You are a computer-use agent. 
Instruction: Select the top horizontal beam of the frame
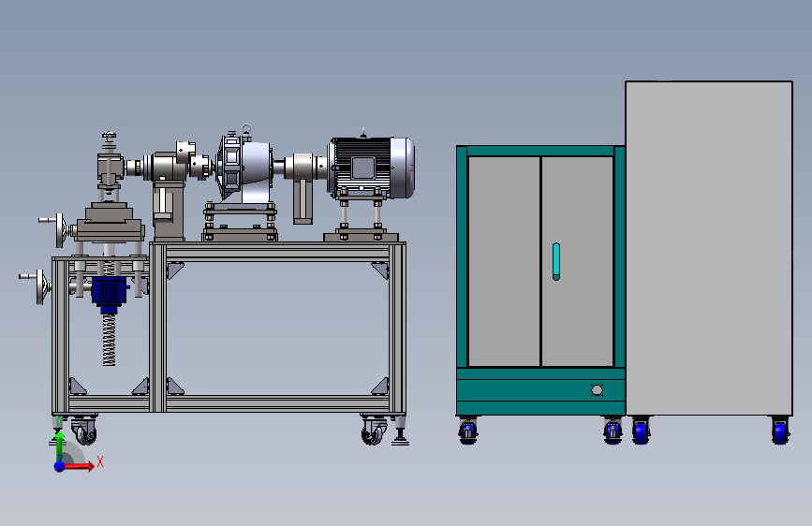pyautogui.click(x=277, y=252)
